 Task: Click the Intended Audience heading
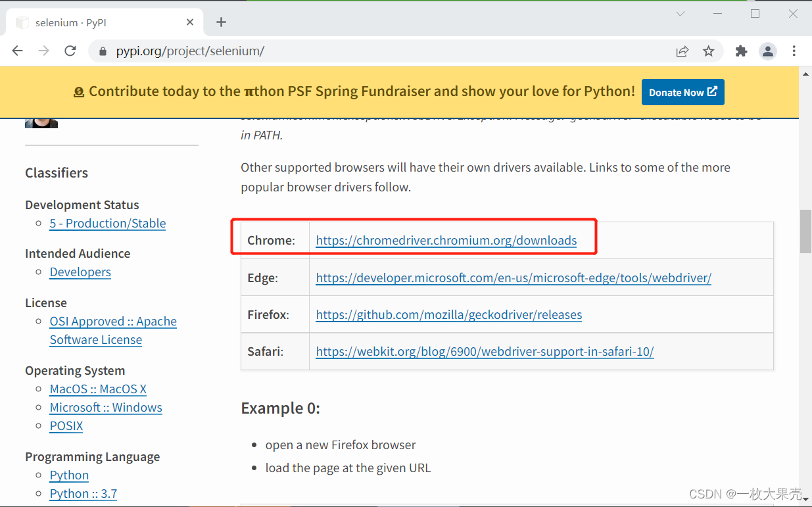tap(78, 254)
